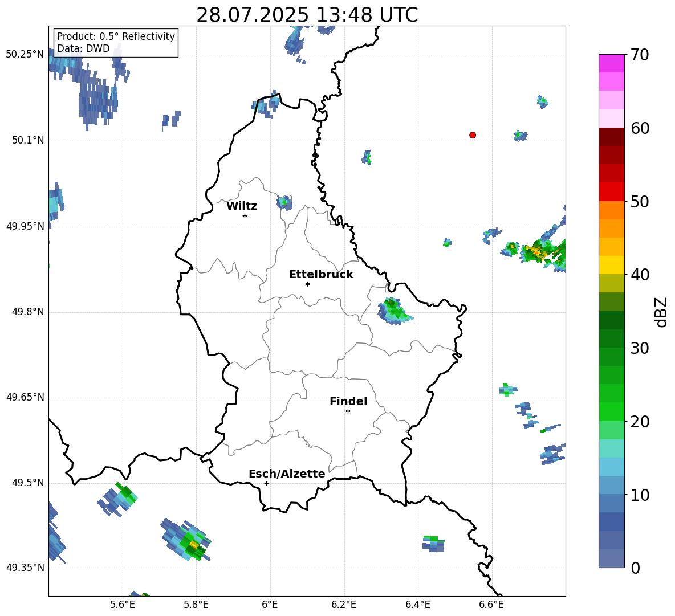The height and width of the screenshot is (616, 675).
Task: Click the 49.8°N latitude label
Action: point(28,312)
